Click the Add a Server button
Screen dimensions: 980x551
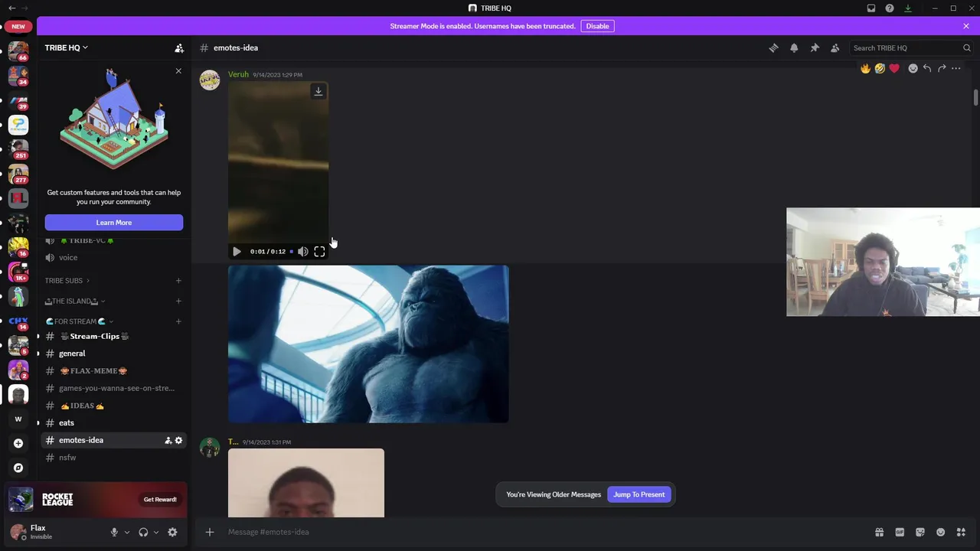point(18,443)
